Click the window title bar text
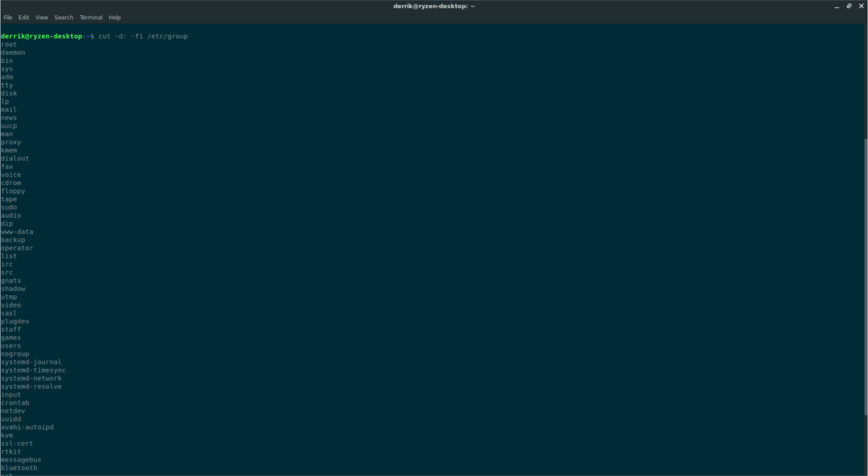The image size is (868, 476). pyautogui.click(x=434, y=6)
